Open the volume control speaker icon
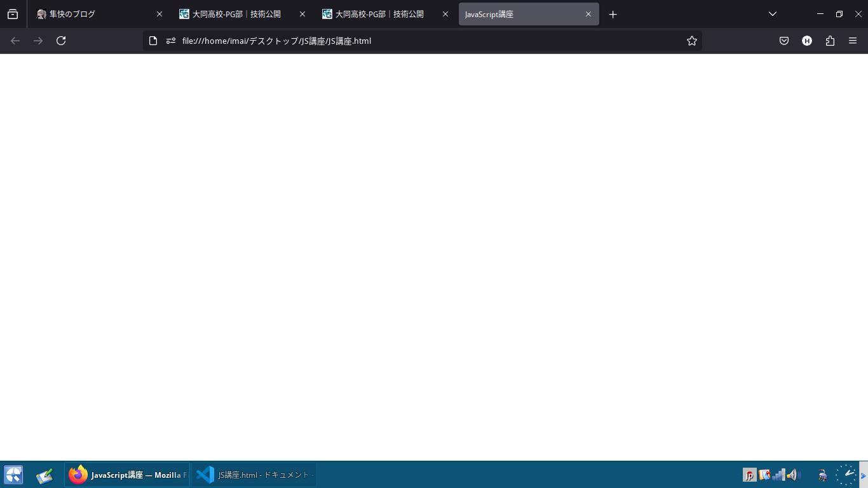Screen dimensions: 868x488 792,475
